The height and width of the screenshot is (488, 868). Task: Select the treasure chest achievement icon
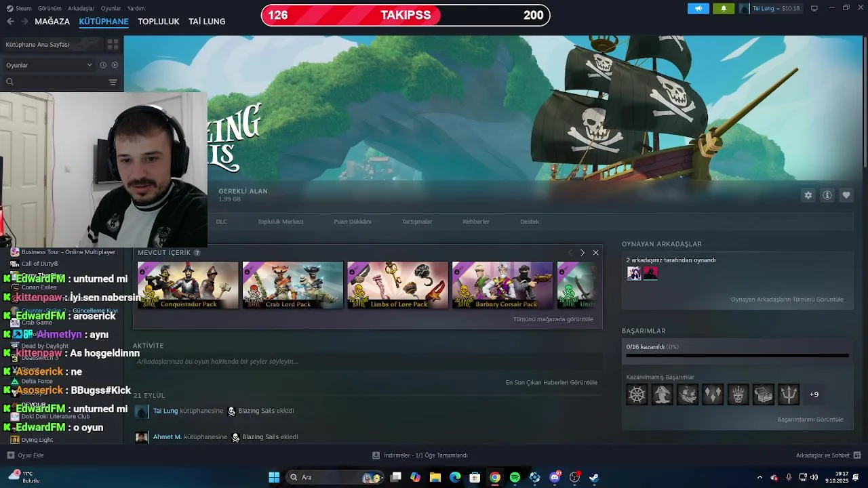763,394
